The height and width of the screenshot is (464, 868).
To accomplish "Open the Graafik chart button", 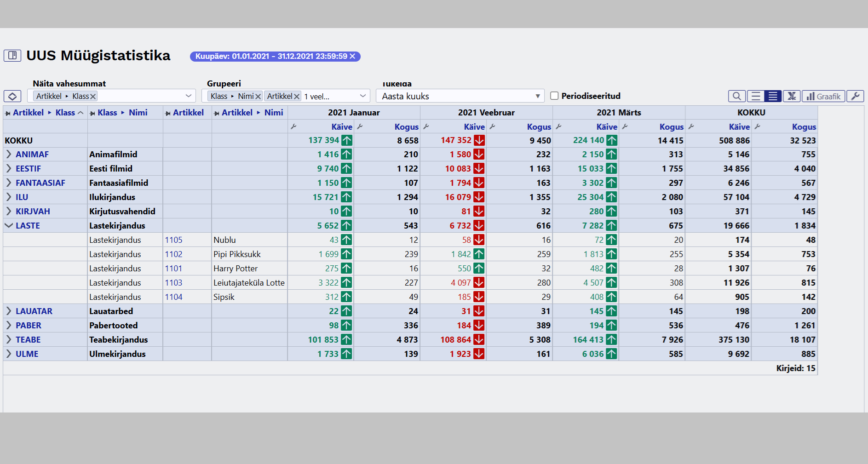I will (823, 96).
